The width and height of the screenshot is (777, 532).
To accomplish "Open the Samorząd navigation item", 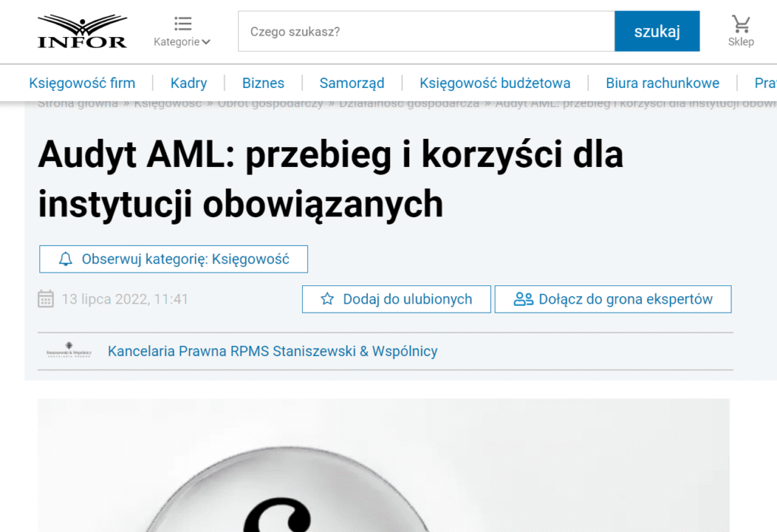I will coord(351,83).
